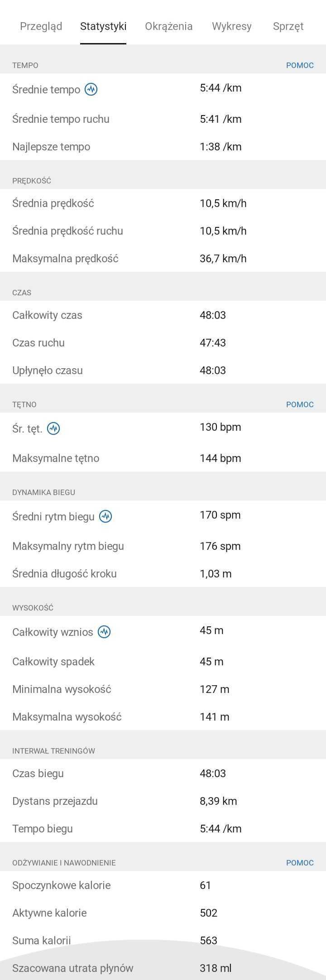Tap graph icon next to Śr. tęt.

53,428
